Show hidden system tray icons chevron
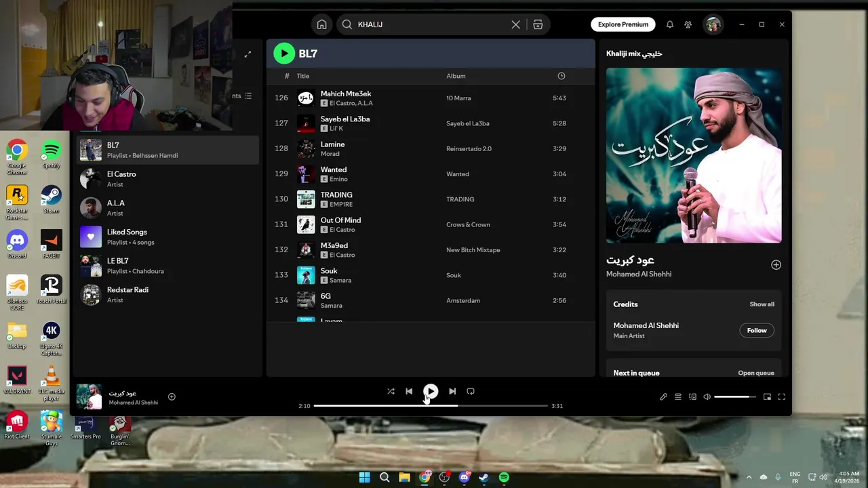Image resolution: width=868 pixels, height=488 pixels. tap(749, 477)
